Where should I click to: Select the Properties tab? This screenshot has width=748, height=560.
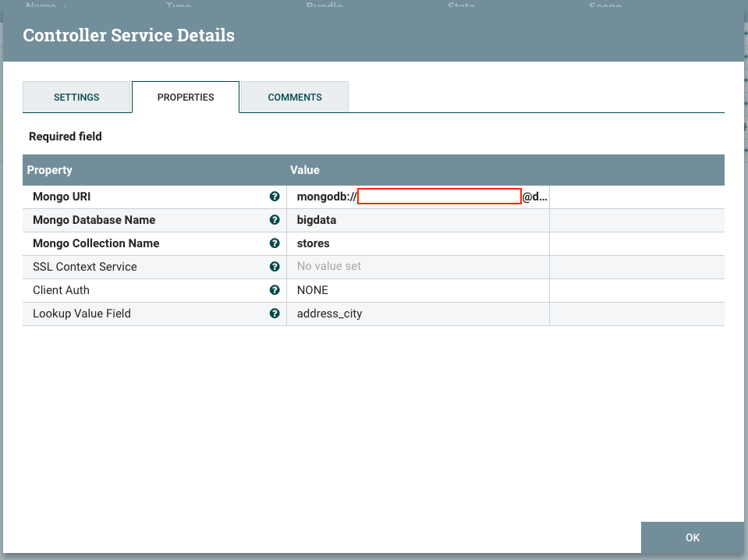coord(186,97)
